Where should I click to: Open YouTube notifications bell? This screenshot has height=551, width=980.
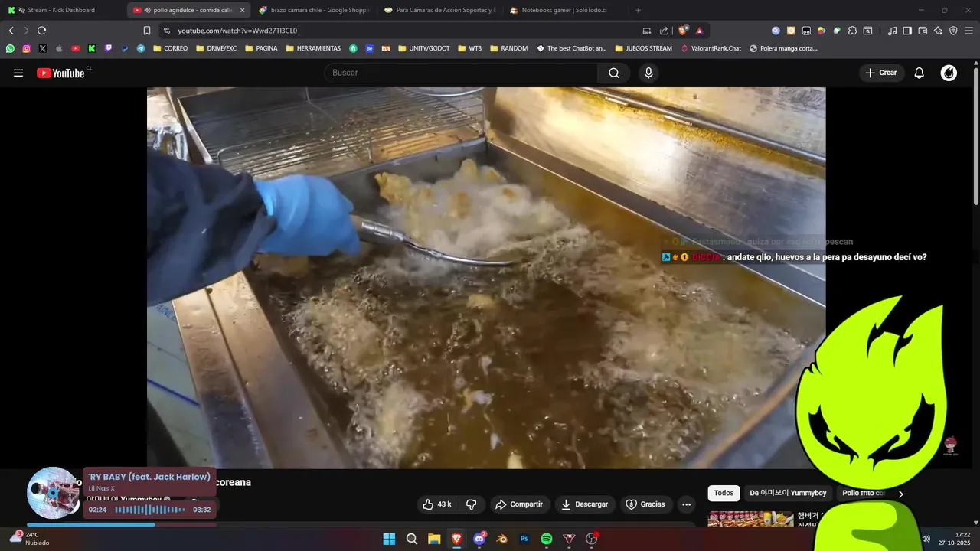click(x=920, y=73)
